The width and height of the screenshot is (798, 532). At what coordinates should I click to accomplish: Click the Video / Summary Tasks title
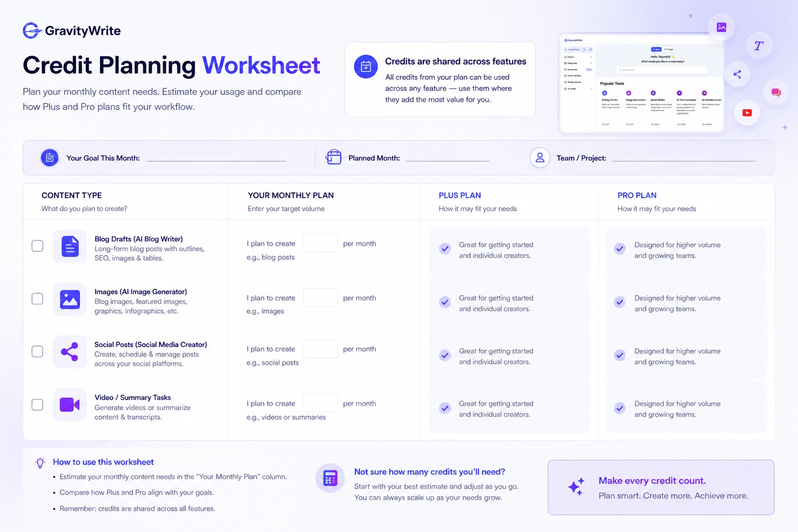tap(132, 397)
